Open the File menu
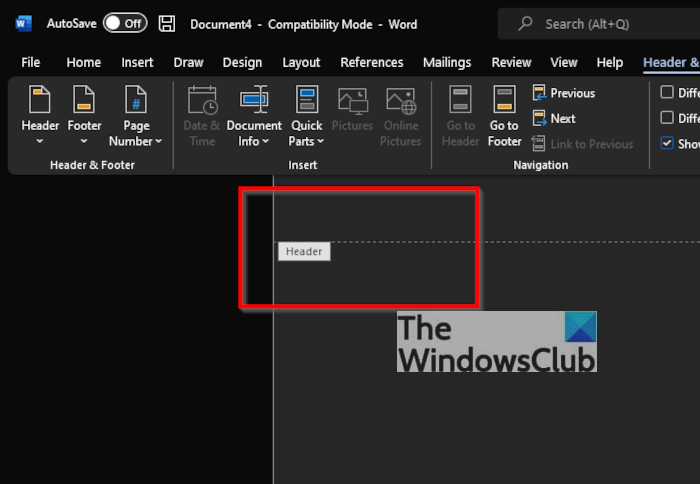Screen dimensions: 700x484 (x=30, y=62)
